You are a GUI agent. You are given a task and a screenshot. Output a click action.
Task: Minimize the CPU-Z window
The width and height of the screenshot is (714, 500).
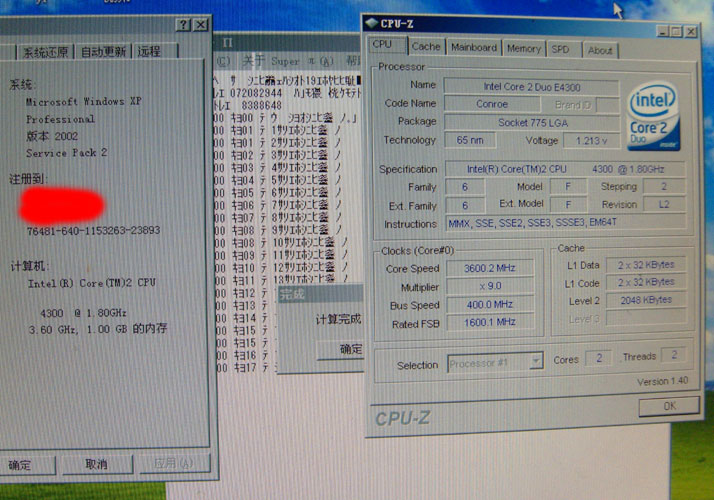tap(663, 31)
